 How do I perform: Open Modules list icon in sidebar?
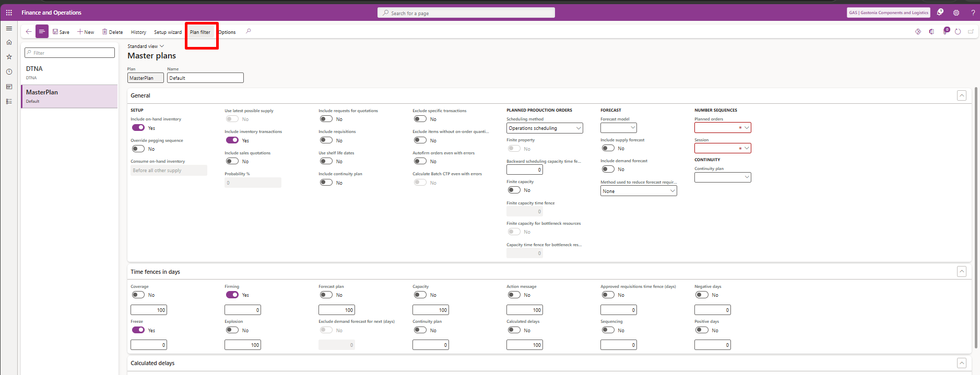pos(9,101)
